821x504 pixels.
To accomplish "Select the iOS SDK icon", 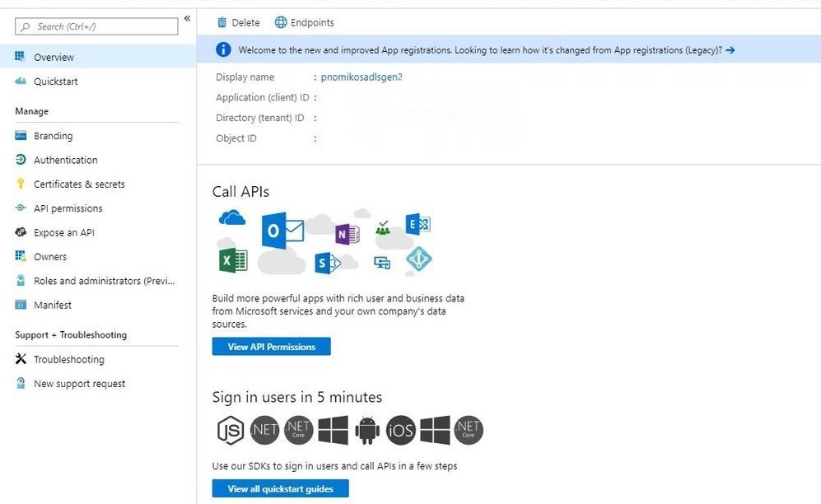I will tap(400, 430).
